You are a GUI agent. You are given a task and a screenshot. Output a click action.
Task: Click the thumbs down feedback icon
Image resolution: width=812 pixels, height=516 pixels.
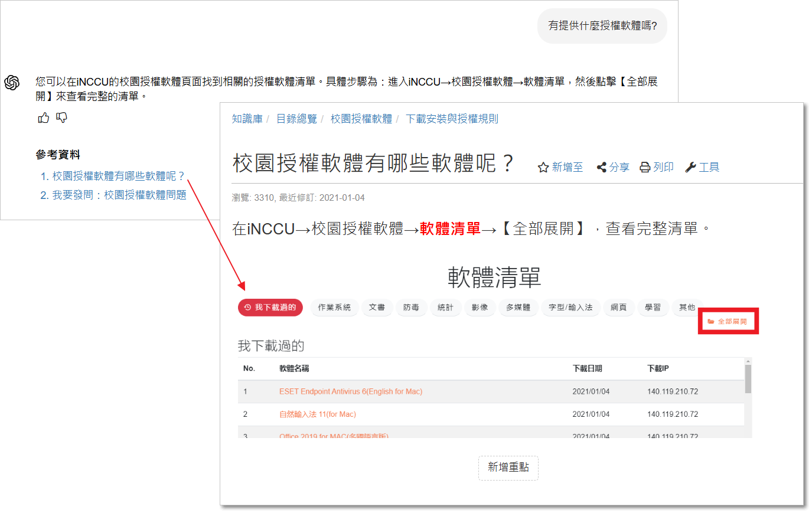[x=62, y=118]
